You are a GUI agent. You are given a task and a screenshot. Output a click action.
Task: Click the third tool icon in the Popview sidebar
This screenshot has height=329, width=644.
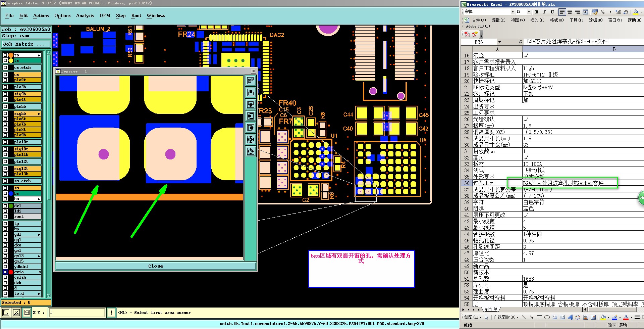click(251, 104)
